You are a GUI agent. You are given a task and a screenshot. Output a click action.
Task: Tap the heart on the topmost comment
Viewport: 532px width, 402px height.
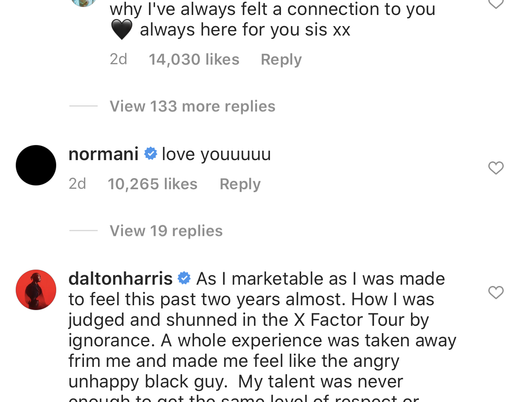pos(496,4)
